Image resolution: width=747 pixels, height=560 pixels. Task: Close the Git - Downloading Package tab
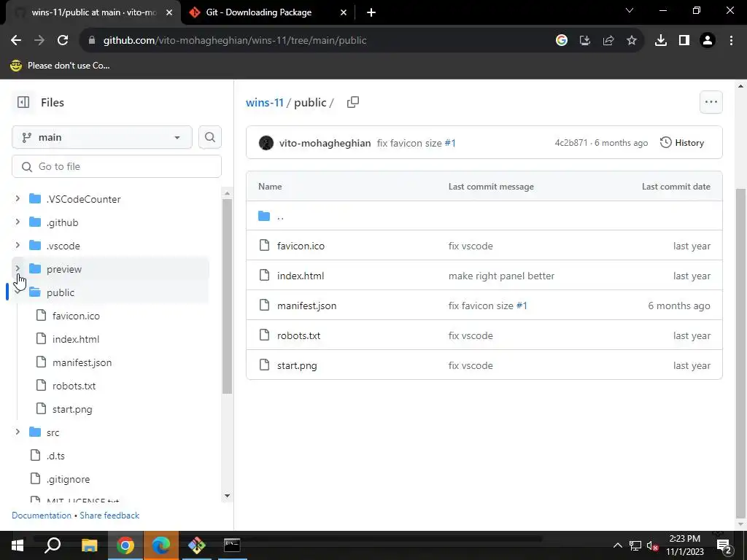(x=344, y=12)
